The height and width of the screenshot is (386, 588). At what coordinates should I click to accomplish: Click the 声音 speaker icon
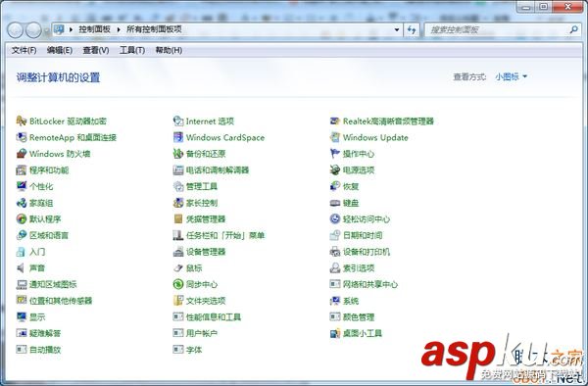click(x=22, y=268)
